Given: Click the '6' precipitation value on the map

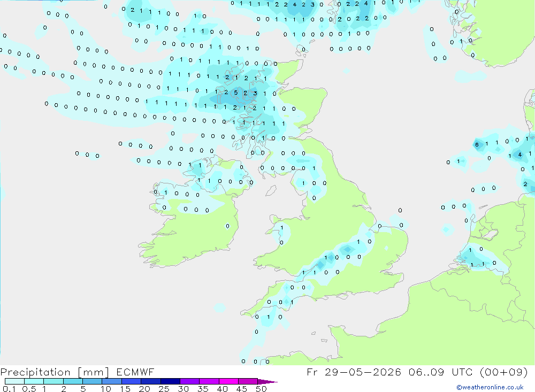Looking at the screenshot, I should pyautogui.click(x=477, y=144).
